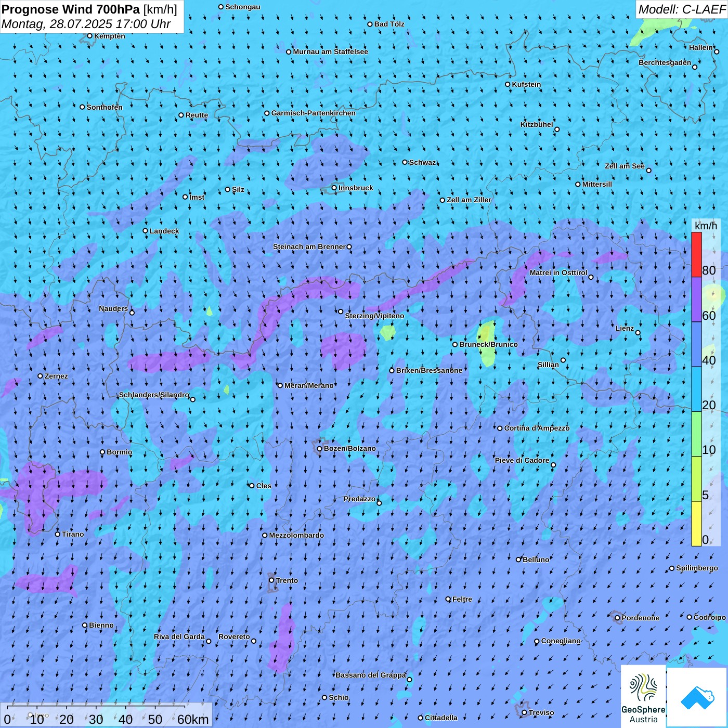Click the GeoSphere Austria logo

point(643,696)
